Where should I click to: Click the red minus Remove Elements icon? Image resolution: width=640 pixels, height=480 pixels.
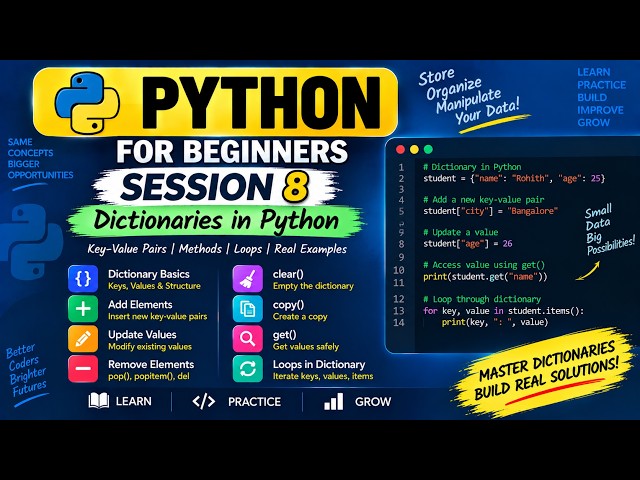[x=83, y=369]
